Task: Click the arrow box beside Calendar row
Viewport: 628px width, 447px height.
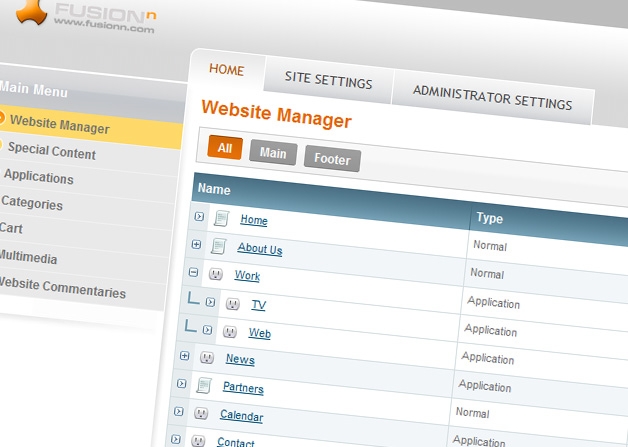Action: [x=179, y=411]
